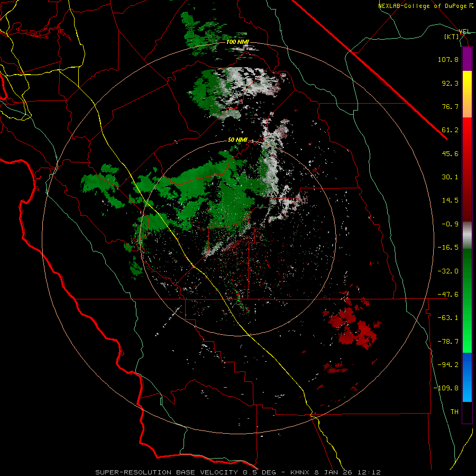Click the [KT] units label

[x=452, y=36]
